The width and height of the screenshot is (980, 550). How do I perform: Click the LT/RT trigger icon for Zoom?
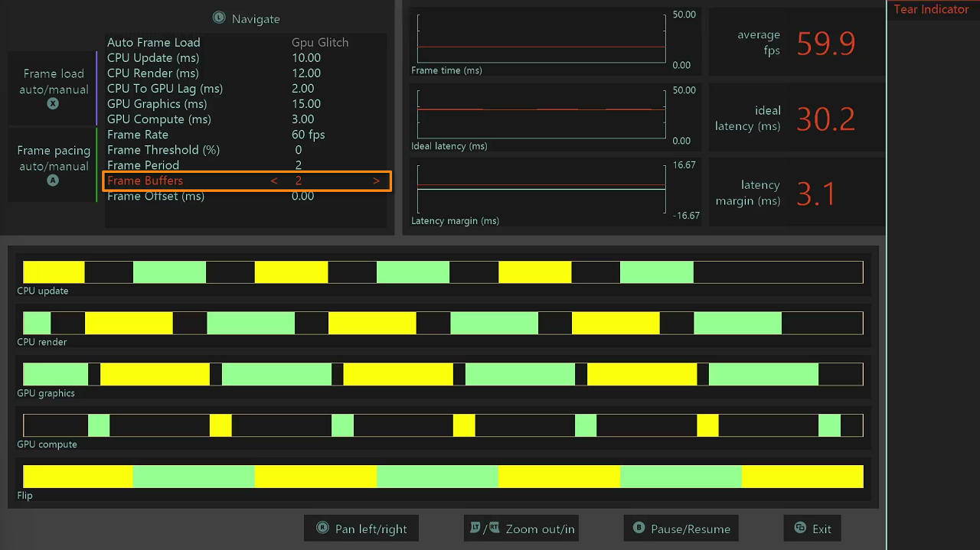(x=485, y=528)
